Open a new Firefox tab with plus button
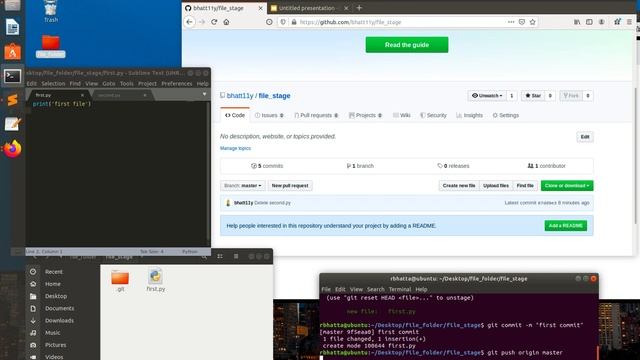Image resolution: width=640 pixels, height=360 pixels. 359,8
